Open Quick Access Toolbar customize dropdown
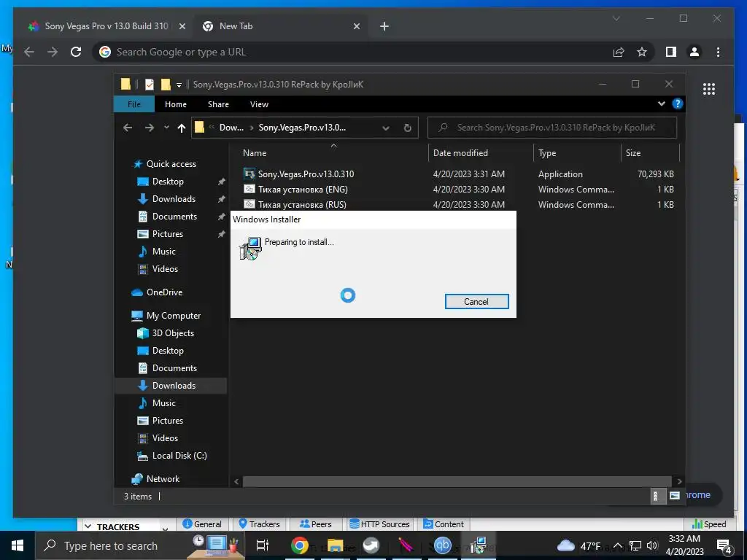The height and width of the screenshot is (560, 747). [x=179, y=85]
